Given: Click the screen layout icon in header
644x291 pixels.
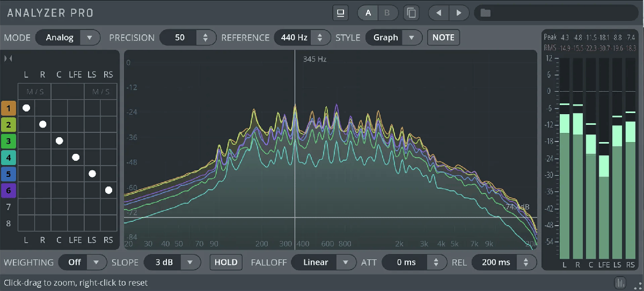Looking at the screenshot, I should coord(340,13).
